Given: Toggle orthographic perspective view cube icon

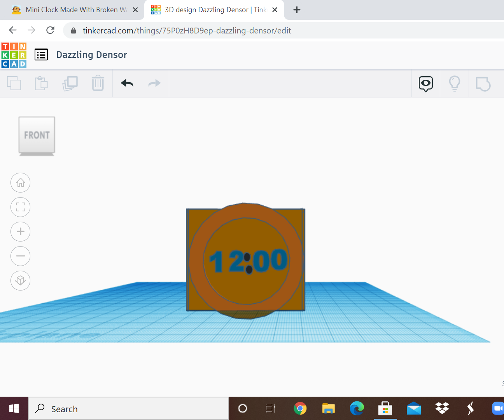Looking at the screenshot, I should click(21, 280).
